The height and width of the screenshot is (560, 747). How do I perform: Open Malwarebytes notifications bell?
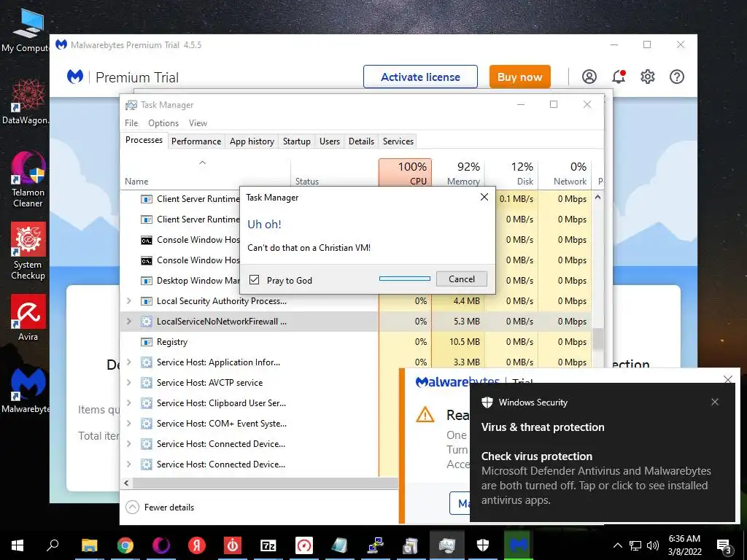[619, 77]
